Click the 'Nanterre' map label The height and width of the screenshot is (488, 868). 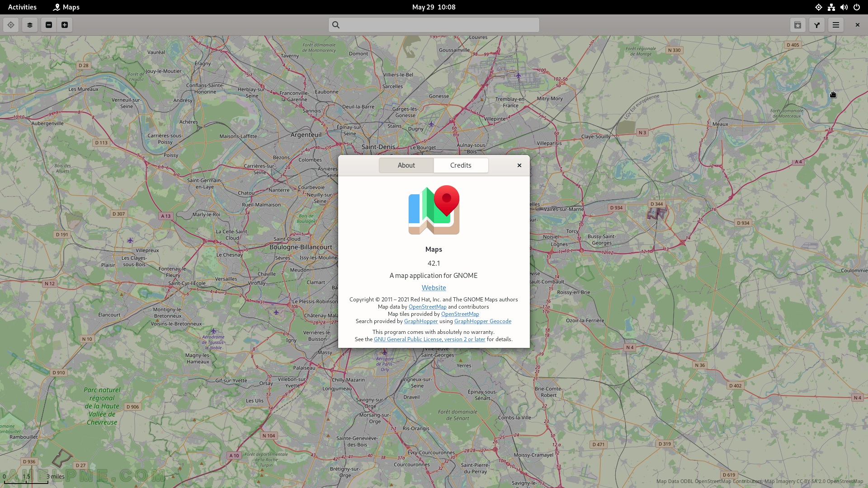(x=279, y=190)
